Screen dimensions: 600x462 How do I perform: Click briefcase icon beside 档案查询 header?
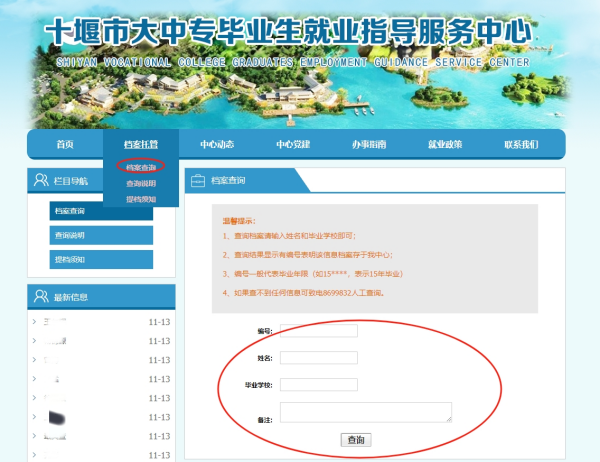click(198, 180)
